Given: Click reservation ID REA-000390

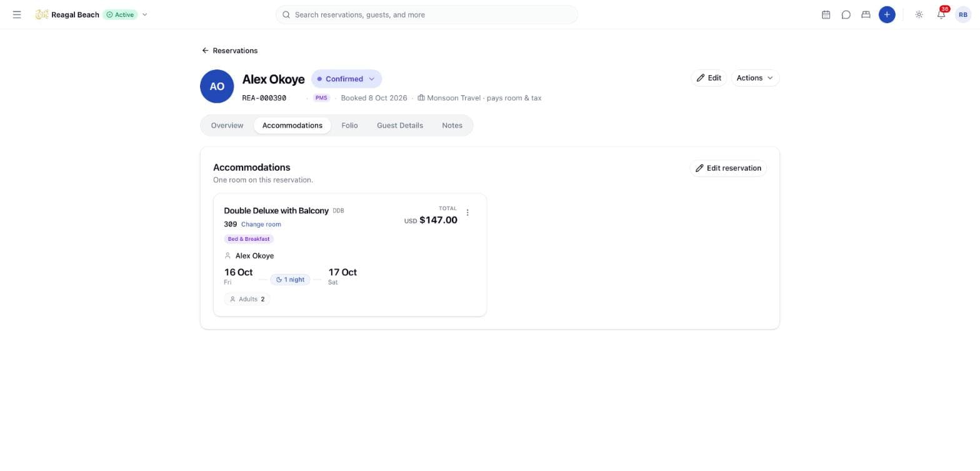Looking at the screenshot, I should (x=264, y=98).
